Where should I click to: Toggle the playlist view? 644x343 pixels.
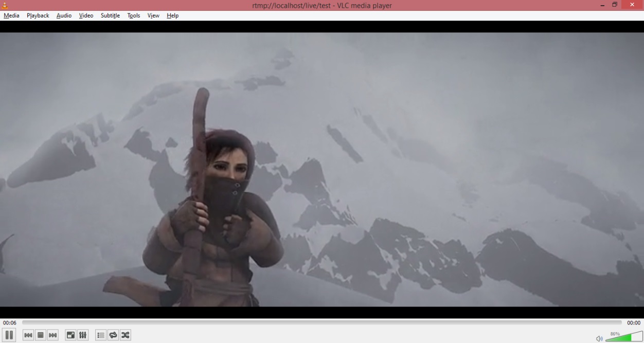click(x=101, y=335)
